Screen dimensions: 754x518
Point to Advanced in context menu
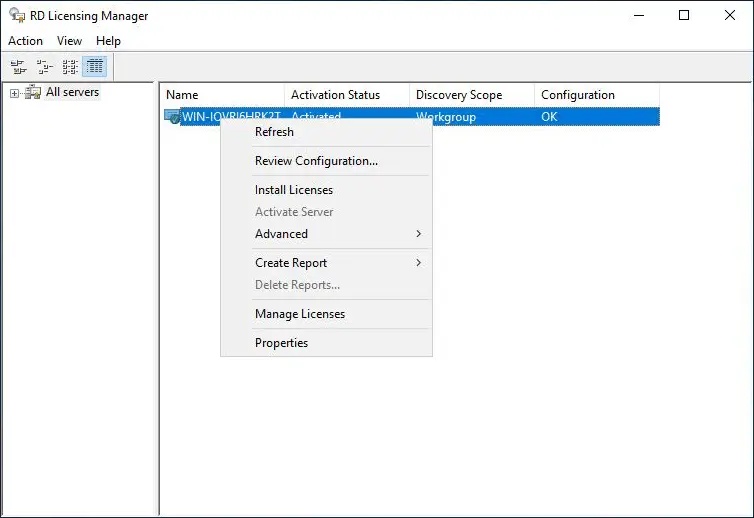[326, 234]
